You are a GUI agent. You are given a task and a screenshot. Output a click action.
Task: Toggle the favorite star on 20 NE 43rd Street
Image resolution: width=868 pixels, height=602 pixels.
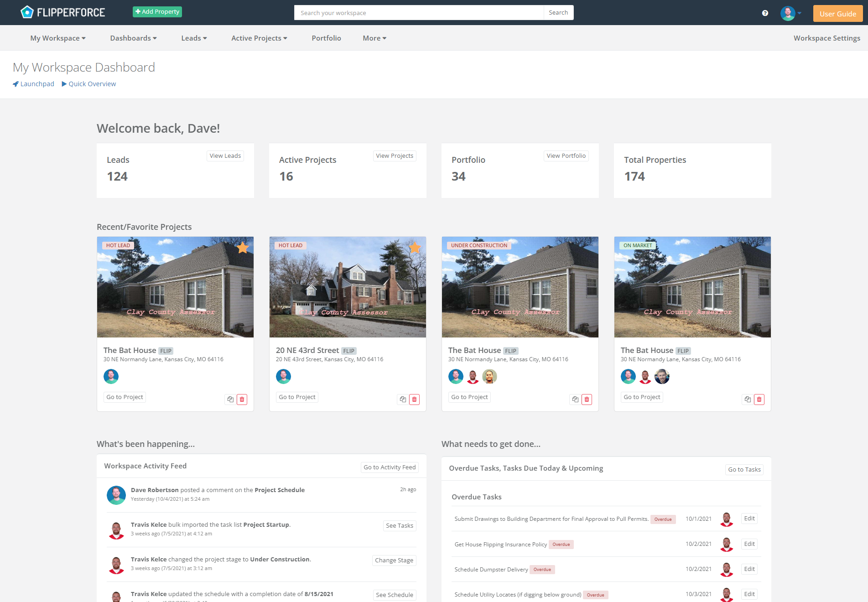[415, 248]
